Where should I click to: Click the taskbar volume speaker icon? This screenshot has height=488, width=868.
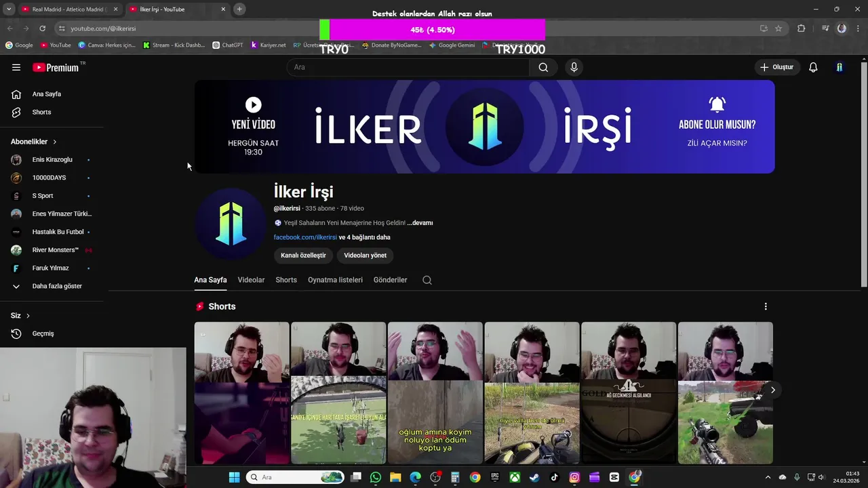821,477
